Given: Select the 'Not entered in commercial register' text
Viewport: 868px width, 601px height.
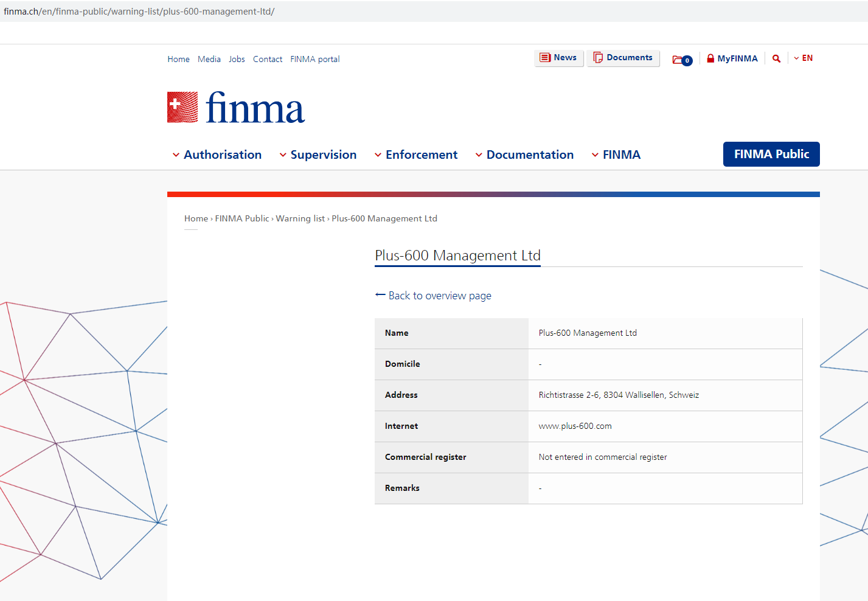Looking at the screenshot, I should [x=603, y=457].
